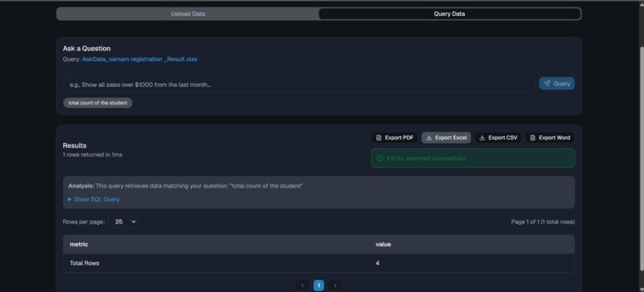Go to the previous results page arrow
644x292 pixels.
tap(302, 286)
